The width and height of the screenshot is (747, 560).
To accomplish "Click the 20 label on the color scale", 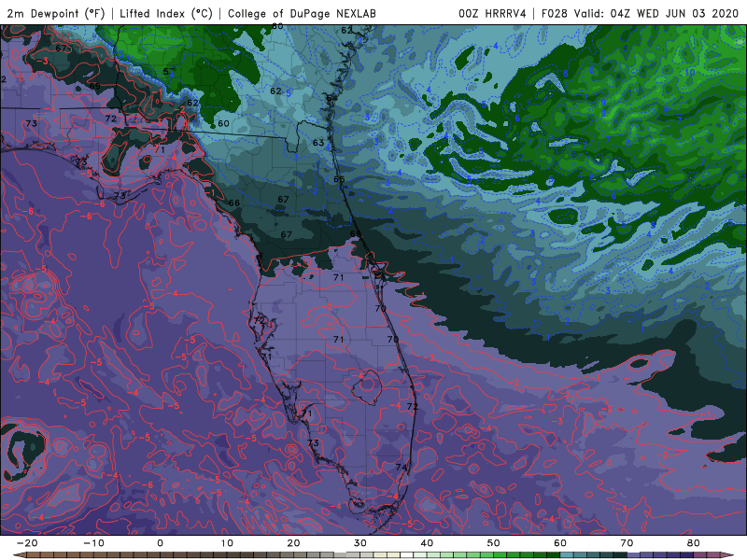I will click(293, 543).
